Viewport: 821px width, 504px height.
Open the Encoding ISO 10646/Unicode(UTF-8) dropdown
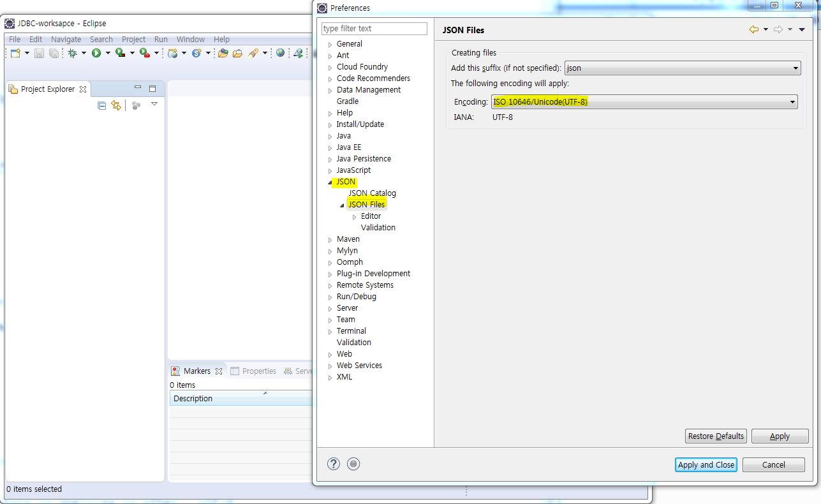coord(644,101)
